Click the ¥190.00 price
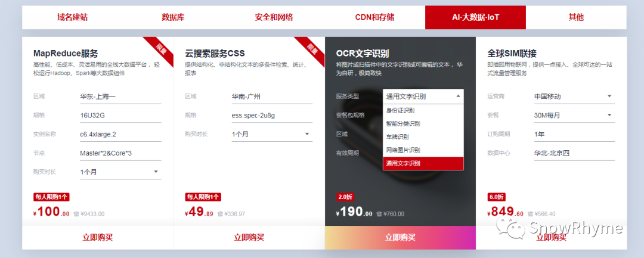The height and width of the screenshot is (258, 644). tap(354, 212)
